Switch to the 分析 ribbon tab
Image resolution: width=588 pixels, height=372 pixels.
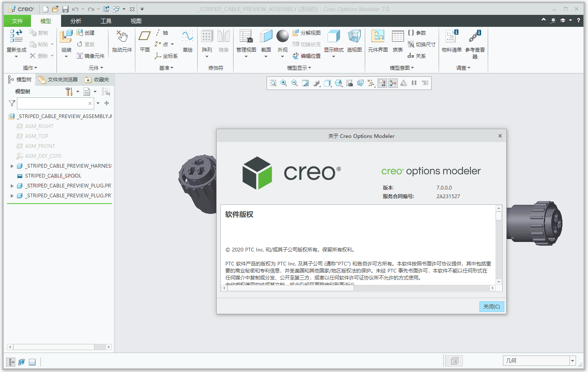(x=76, y=21)
